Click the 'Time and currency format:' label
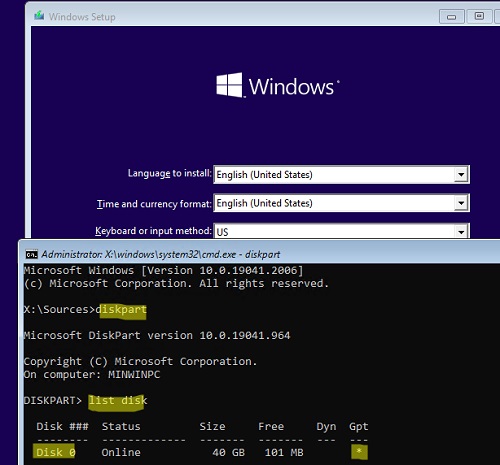Viewport: 500px width, 465px height. pos(154,204)
